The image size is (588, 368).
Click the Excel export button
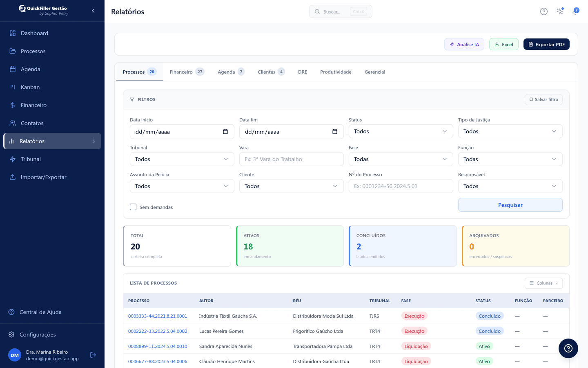[504, 44]
